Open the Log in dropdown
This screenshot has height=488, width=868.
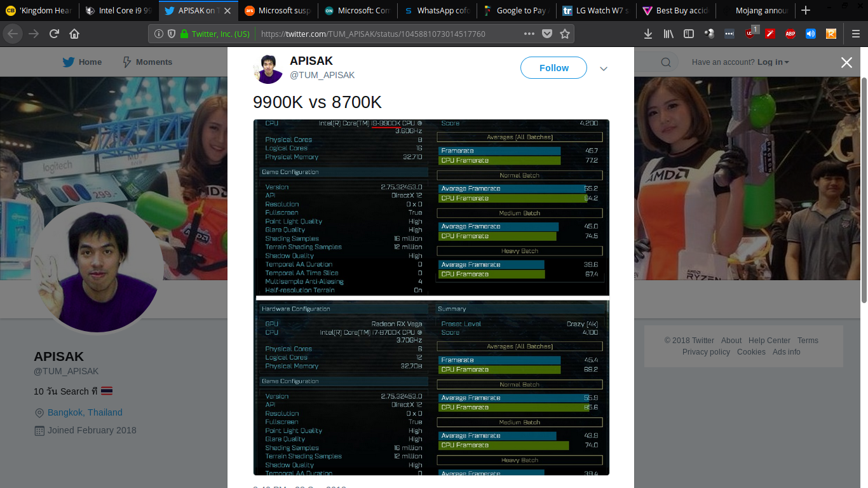[773, 62]
